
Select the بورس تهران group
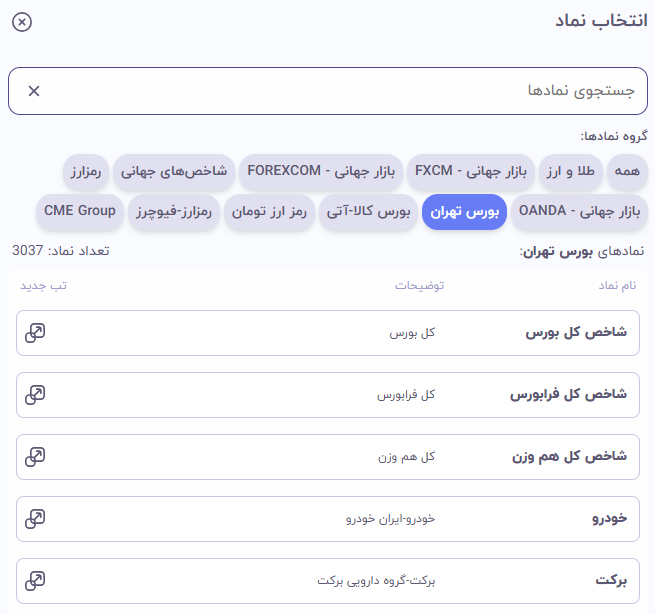(465, 211)
